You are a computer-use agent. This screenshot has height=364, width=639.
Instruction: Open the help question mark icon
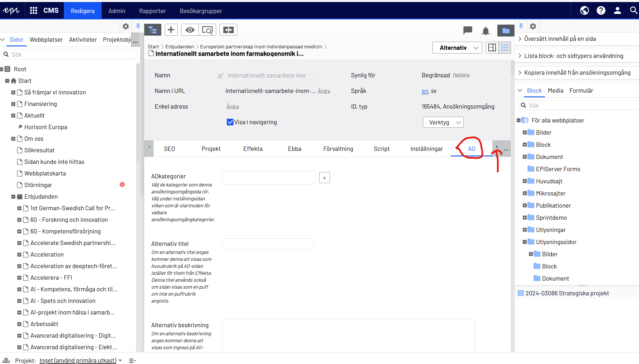[x=601, y=11]
